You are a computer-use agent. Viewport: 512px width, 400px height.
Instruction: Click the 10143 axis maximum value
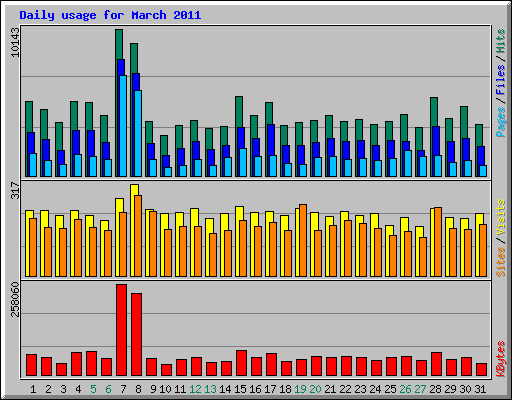tap(15, 42)
